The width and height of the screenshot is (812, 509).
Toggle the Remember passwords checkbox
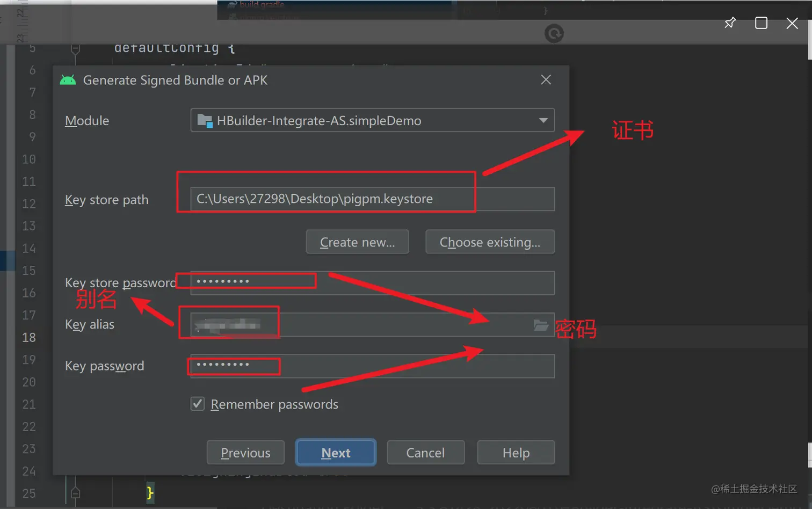click(198, 404)
